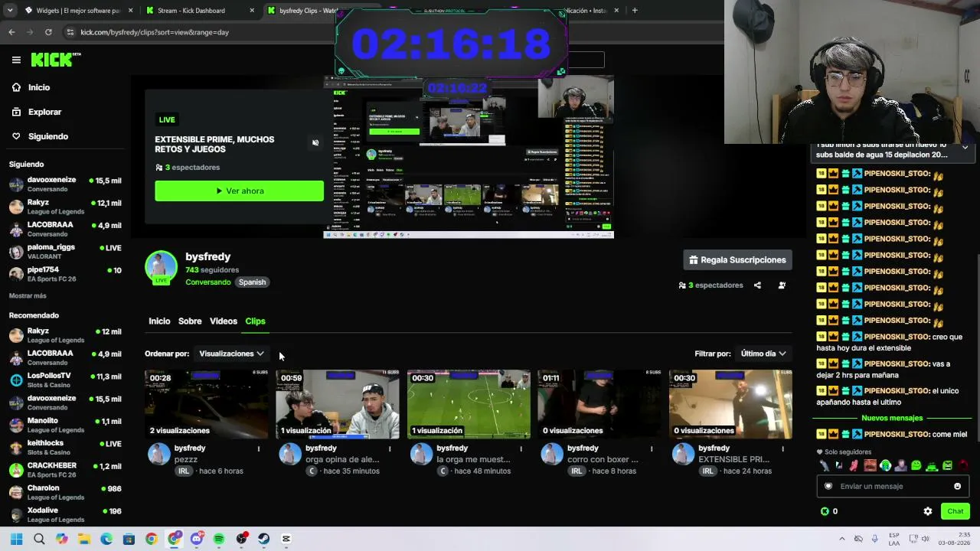Open options for the 'EXTENSIBLE PRI...' clip
Viewport: 980px width, 551px height.
(x=782, y=448)
